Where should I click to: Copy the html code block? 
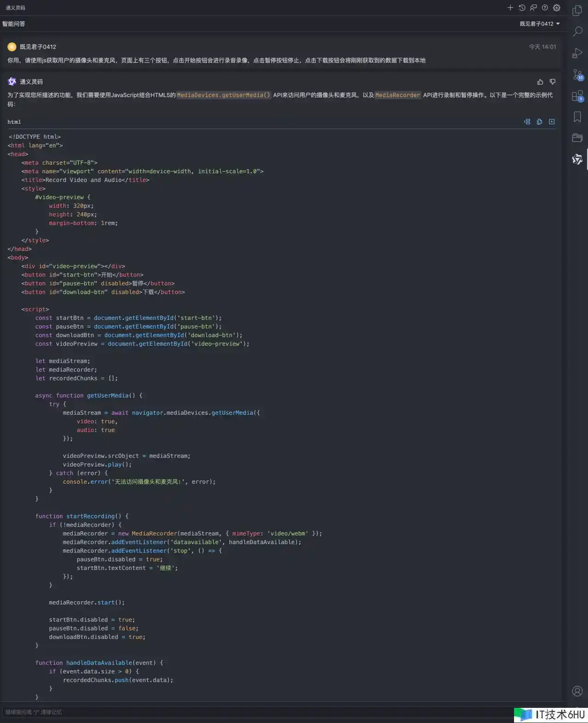[539, 122]
